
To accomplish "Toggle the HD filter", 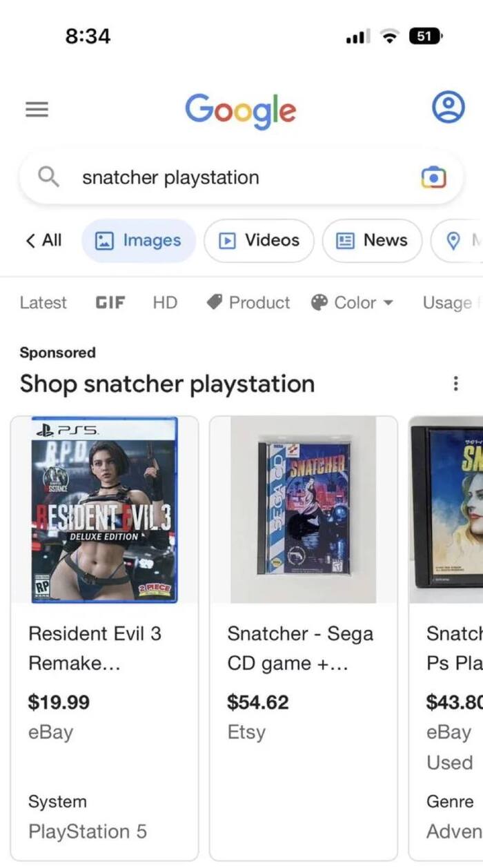I will pyautogui.click(x=165, y=302).
